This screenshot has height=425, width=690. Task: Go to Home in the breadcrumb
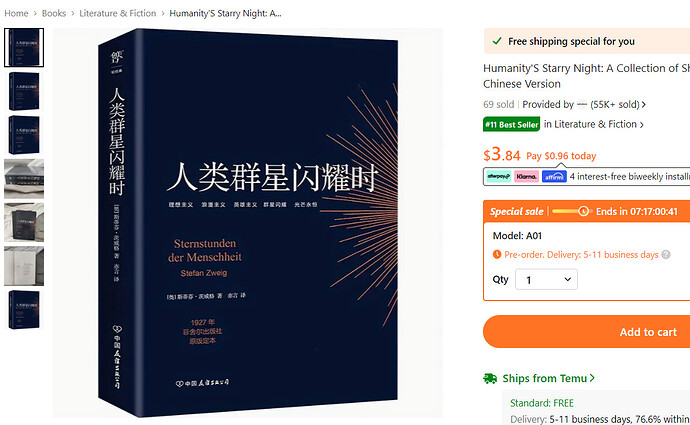coord(16,14)
